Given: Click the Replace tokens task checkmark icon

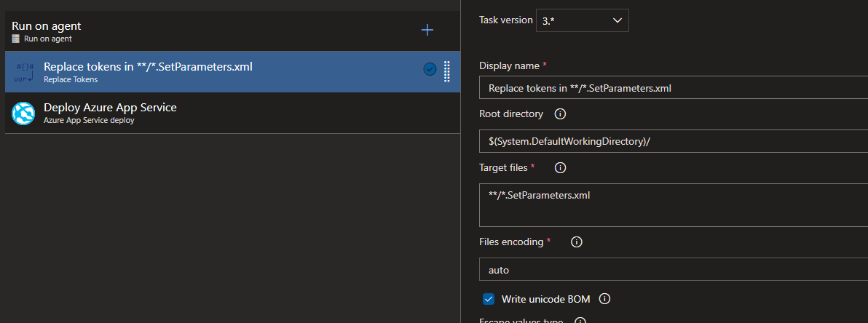Looking at the screenshot, I should click(x=430, y=69).
